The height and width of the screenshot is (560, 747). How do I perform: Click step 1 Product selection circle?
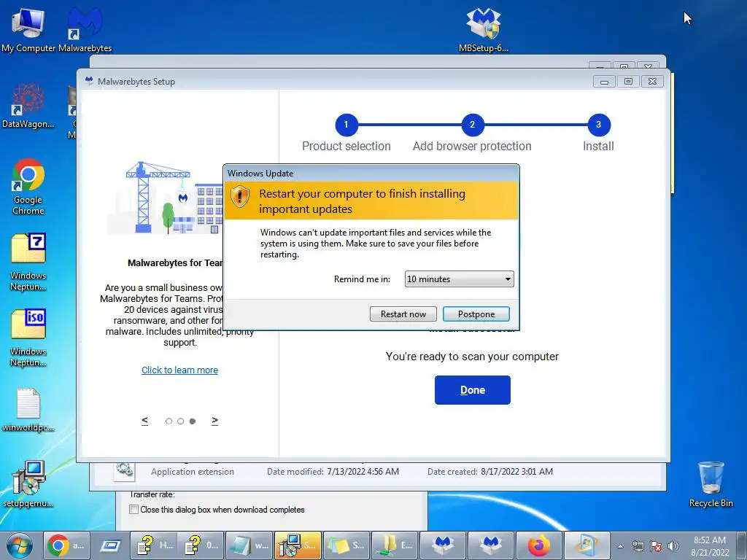pos(347,125)
